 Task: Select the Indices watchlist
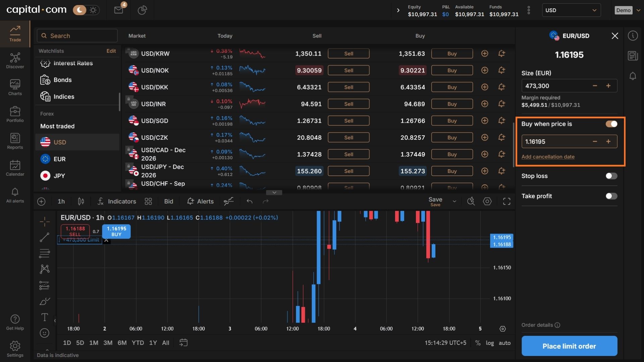[x=77, y=97]
